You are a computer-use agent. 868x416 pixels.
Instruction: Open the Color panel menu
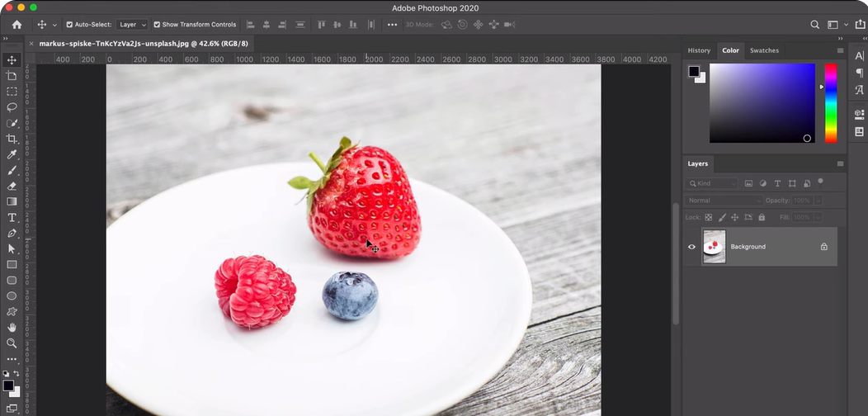point(840,50)
